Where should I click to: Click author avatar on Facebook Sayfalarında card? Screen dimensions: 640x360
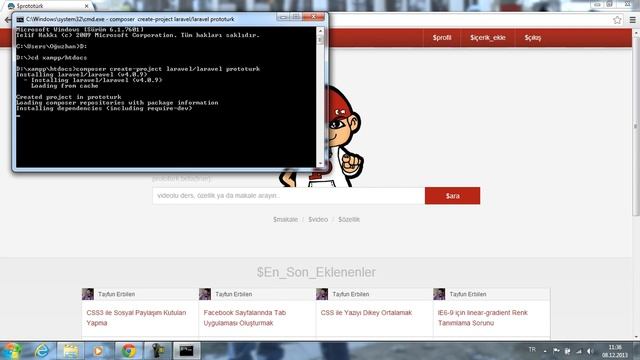tap(205, 294)
